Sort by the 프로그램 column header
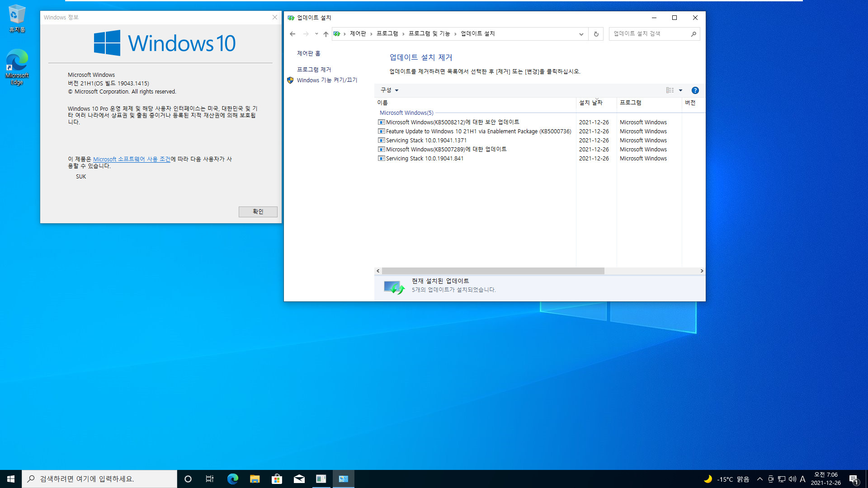The image size is (868, 488). pos(649,103)
